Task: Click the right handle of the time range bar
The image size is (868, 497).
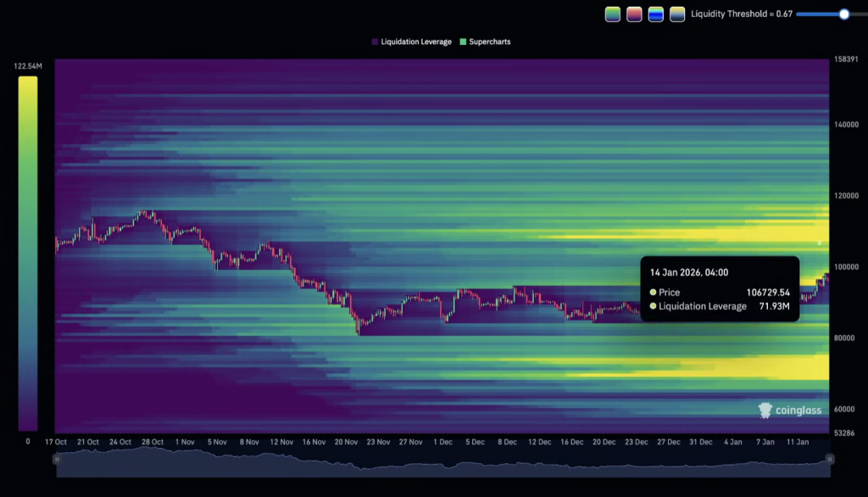Action: (x=830, y=459)
